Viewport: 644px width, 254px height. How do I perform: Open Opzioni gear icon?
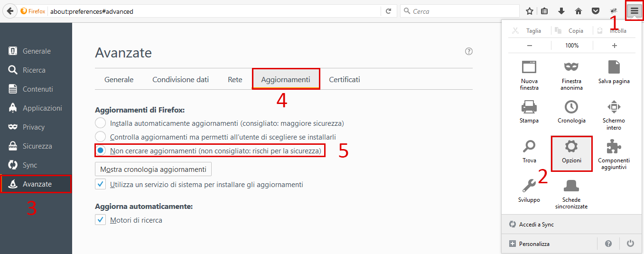pyautogui.click(x=571, y=154)
